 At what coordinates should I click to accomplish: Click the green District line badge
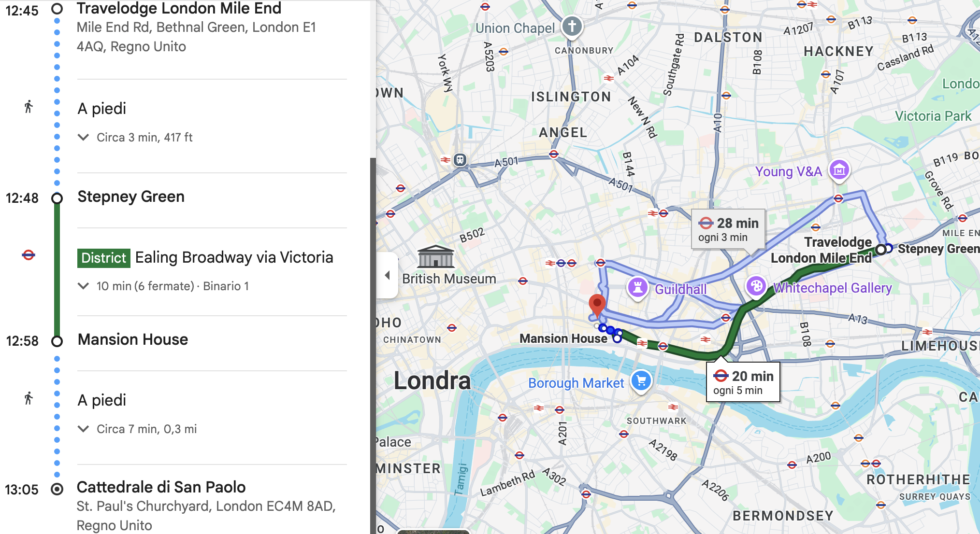click(103, 258)
